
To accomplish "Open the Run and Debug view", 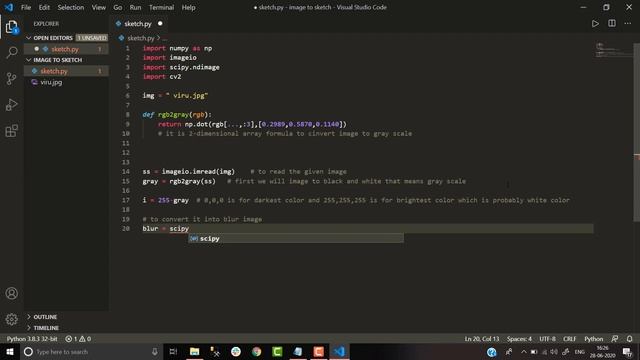I will tap(11, 105).
